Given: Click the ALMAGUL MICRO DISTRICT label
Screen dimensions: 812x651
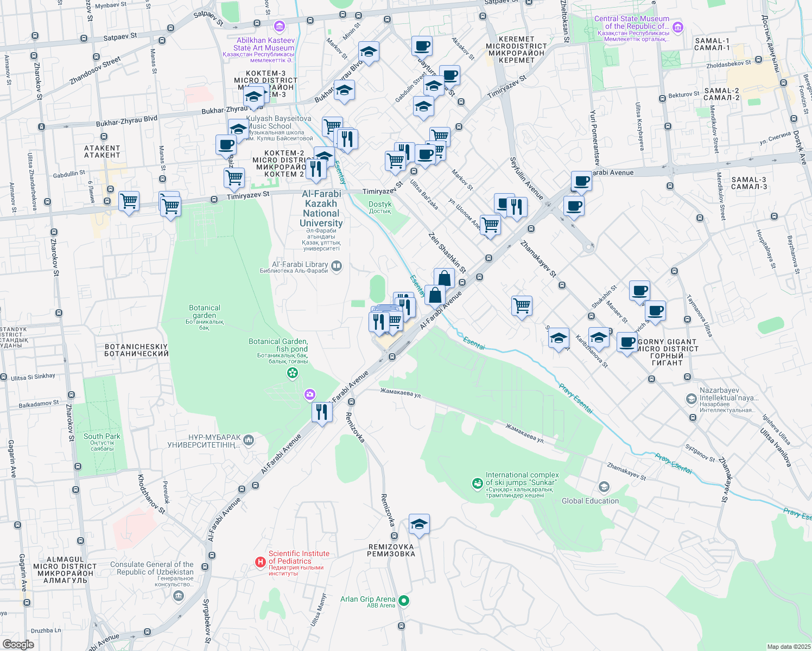Looking at the screenshot, I should (65, 570).
